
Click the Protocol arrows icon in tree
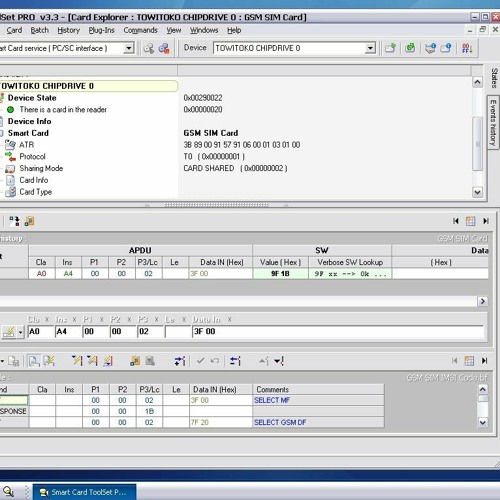pos(10,156)
